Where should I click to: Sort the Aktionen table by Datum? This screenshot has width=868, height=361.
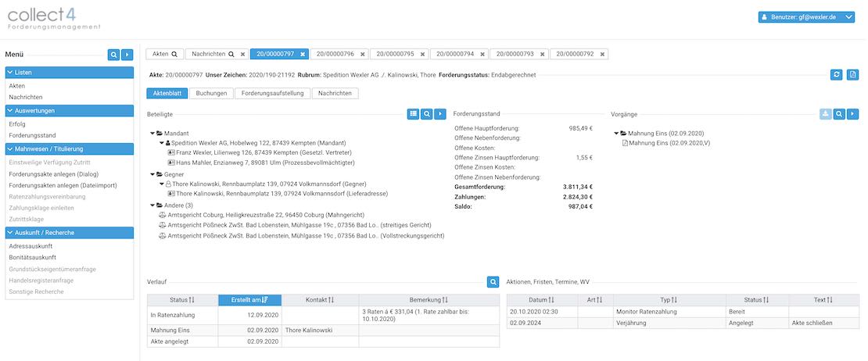coord(542,300)
